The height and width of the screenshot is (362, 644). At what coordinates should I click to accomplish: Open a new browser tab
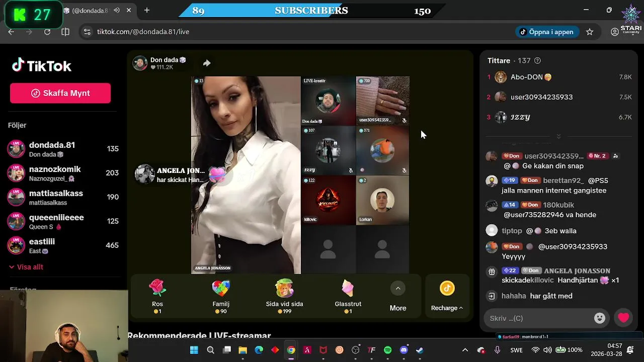click(147, 10)
